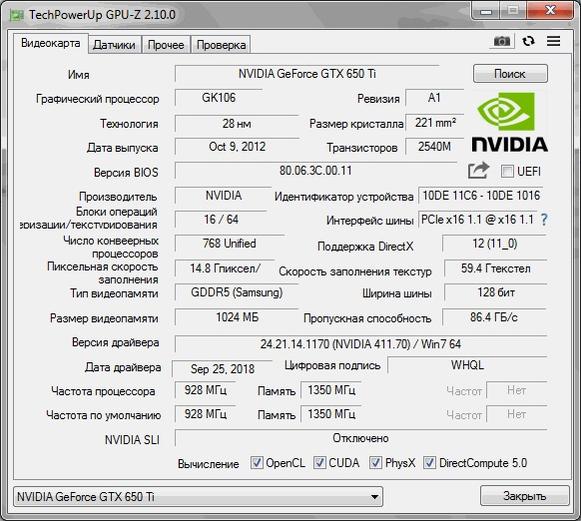Click the WHQL digital signature value
This screenshot has width=581, height=521.
[x=467, y=365]
